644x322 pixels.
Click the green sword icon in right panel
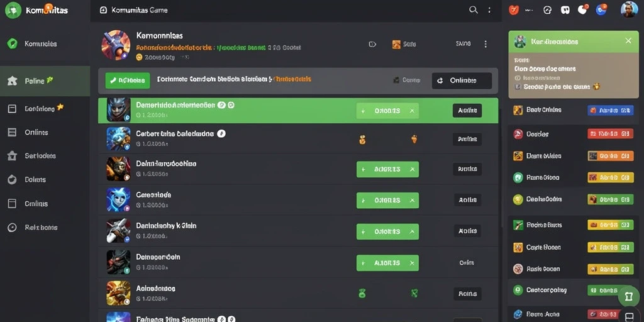tap(518, 225)
